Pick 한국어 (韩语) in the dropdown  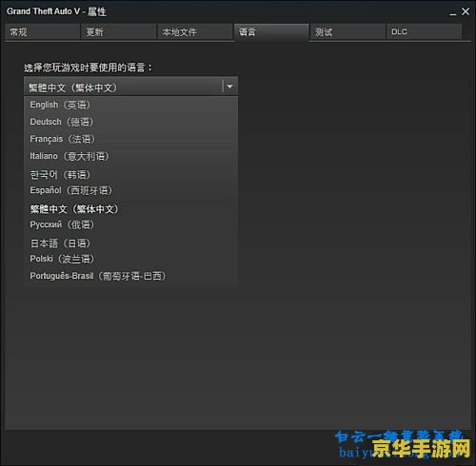coord(130,175)
